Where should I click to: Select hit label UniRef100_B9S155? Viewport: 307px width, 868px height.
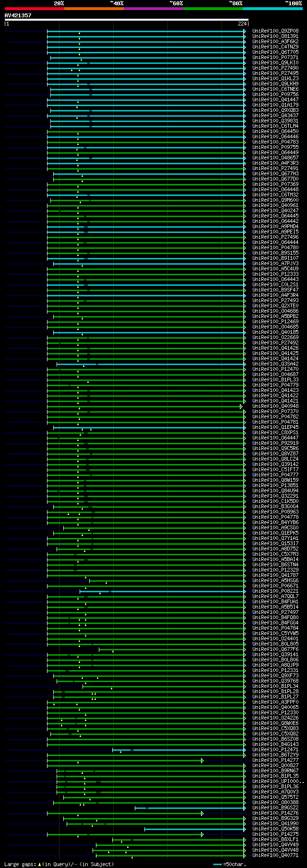(275, 253)
